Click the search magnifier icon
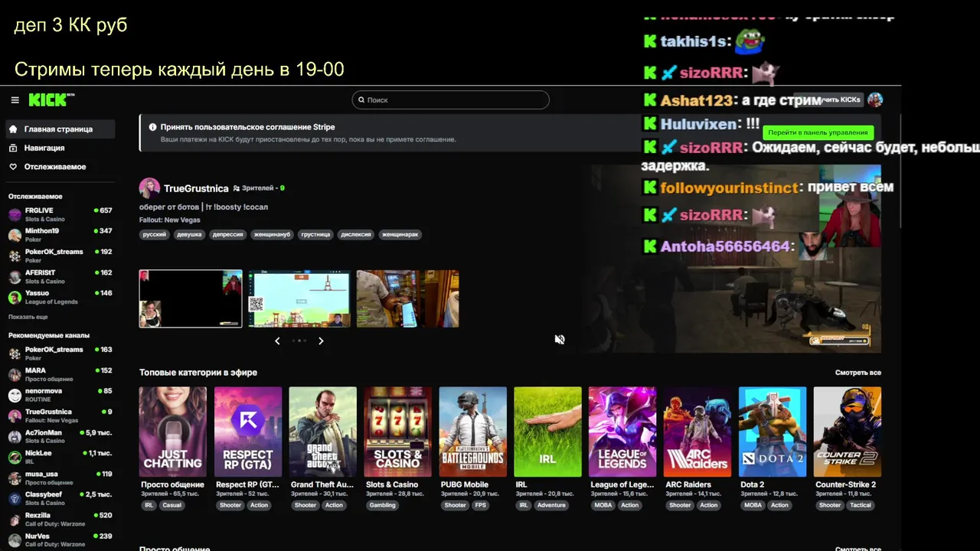 pos(361,100)
